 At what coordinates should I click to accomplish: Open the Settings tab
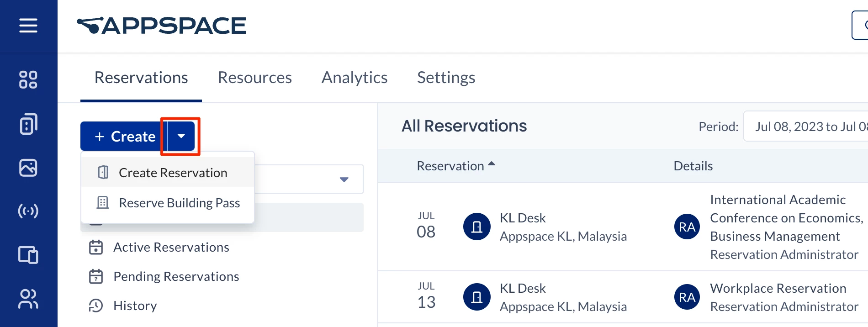pos(446,78)
